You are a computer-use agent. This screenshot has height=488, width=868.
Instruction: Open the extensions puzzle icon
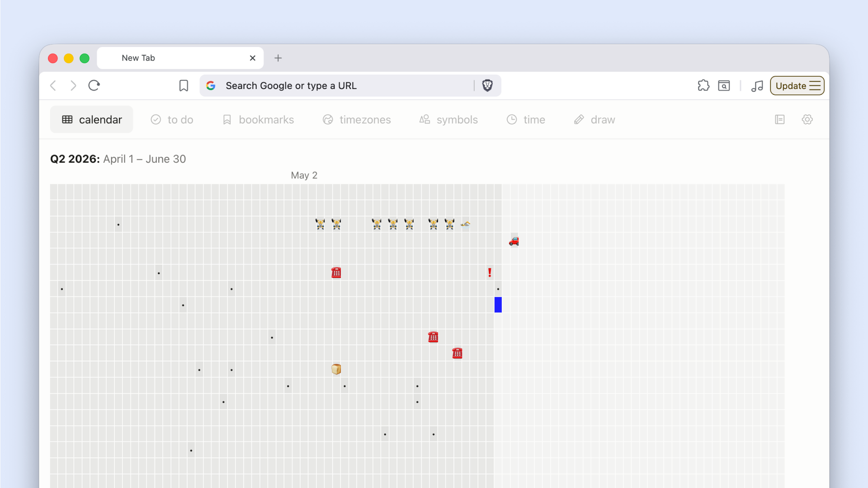(x=703, y=85)
